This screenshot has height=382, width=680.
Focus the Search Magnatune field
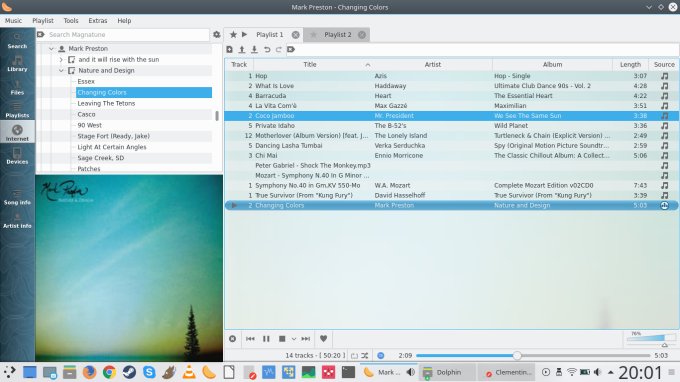pyautogui.click(x=128, y=34)
